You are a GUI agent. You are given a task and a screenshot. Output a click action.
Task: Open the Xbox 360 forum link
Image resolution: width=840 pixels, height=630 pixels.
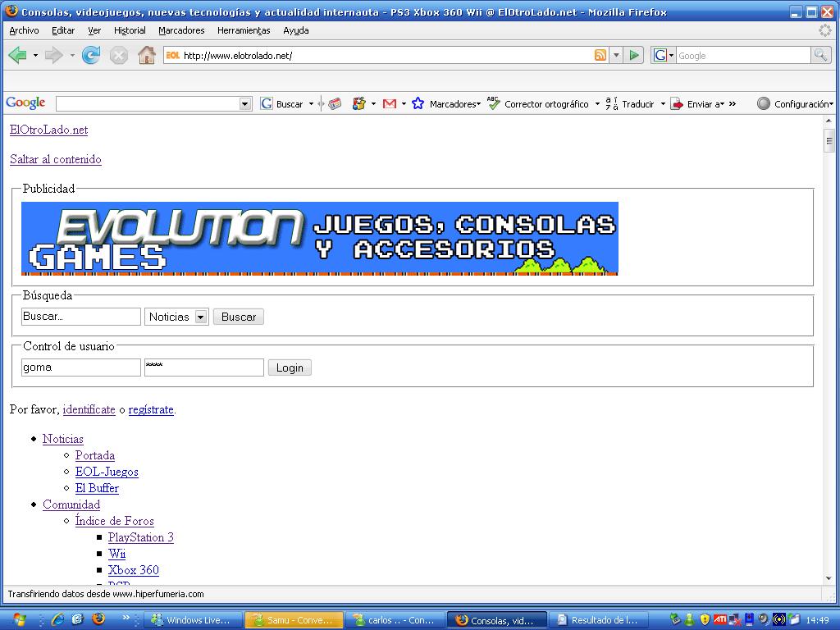(134, 570)
